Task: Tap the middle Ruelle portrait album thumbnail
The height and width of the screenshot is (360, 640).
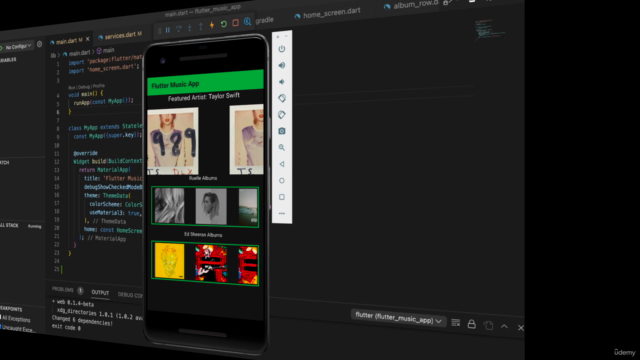Action: click(211, 206)
